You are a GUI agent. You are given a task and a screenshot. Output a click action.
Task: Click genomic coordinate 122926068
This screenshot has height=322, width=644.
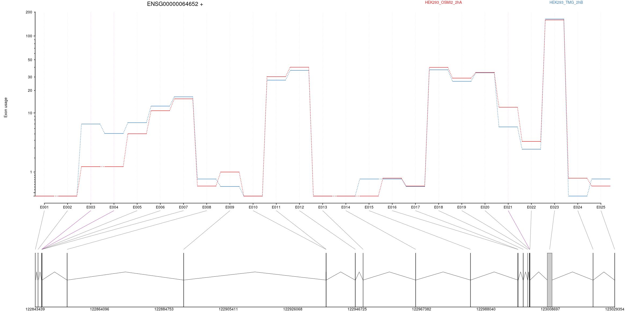tap(293, 309)
